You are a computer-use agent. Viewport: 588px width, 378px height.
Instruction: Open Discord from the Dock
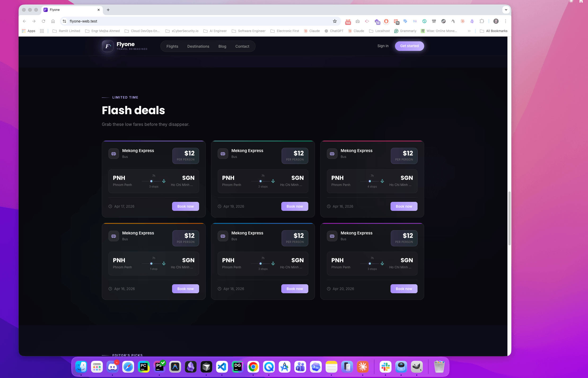click(x=112, y=367)
